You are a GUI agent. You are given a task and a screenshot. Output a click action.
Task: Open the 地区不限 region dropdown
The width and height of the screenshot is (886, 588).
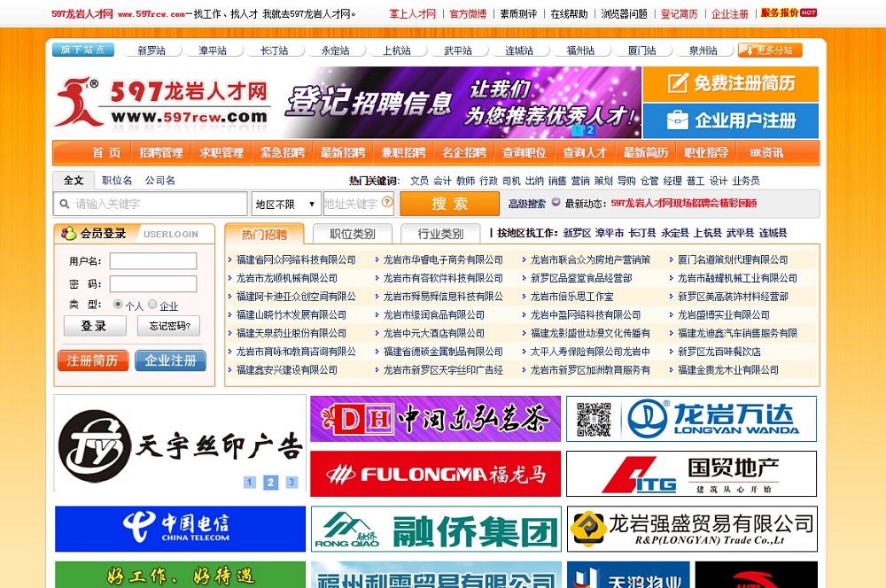(x=286, y=204)
